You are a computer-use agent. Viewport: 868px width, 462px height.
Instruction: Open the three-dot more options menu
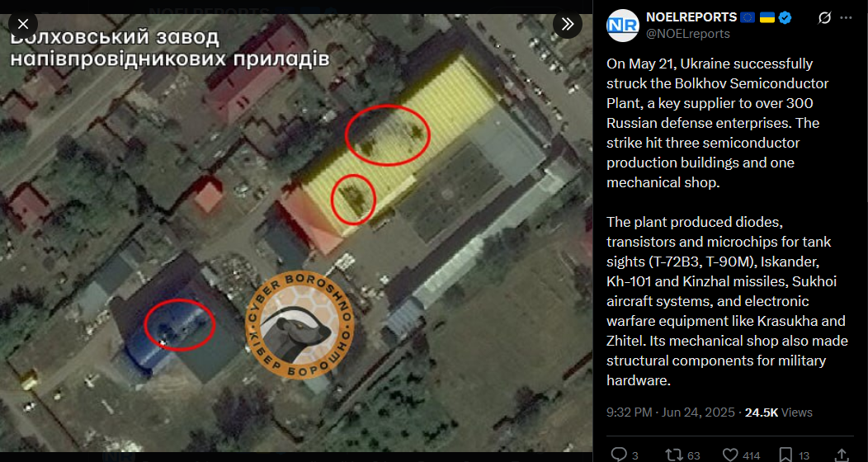pos(846,17)
